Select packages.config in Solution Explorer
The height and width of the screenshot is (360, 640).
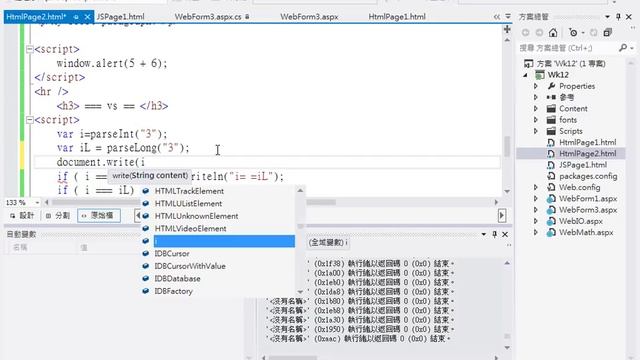[588, 176]
